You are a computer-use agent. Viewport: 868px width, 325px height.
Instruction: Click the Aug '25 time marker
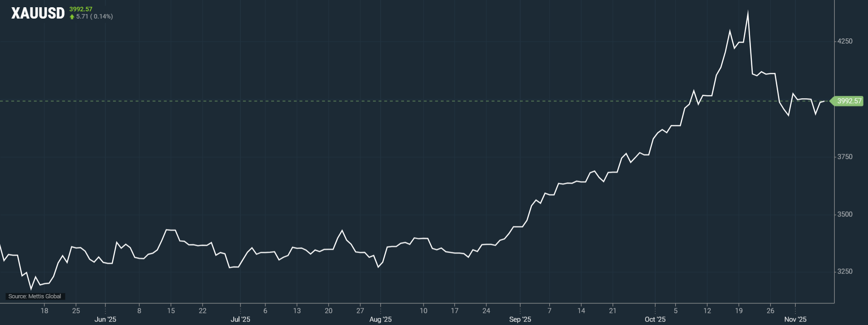point(380,320)
